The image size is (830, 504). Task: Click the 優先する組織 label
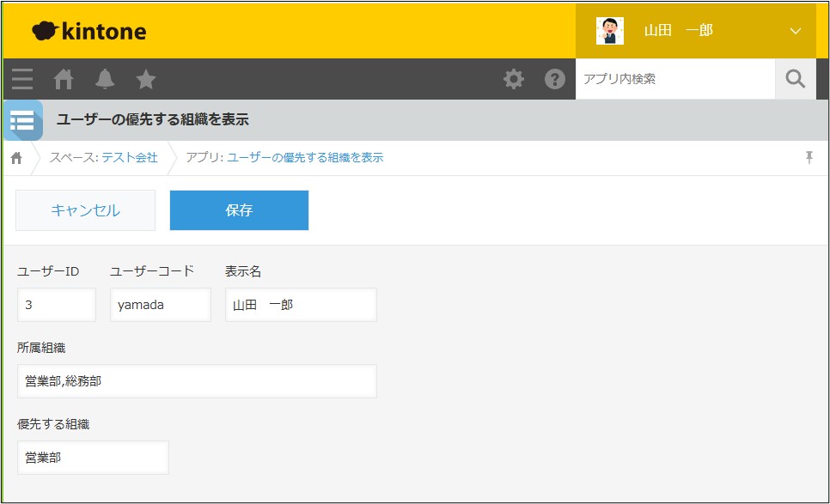53,424
